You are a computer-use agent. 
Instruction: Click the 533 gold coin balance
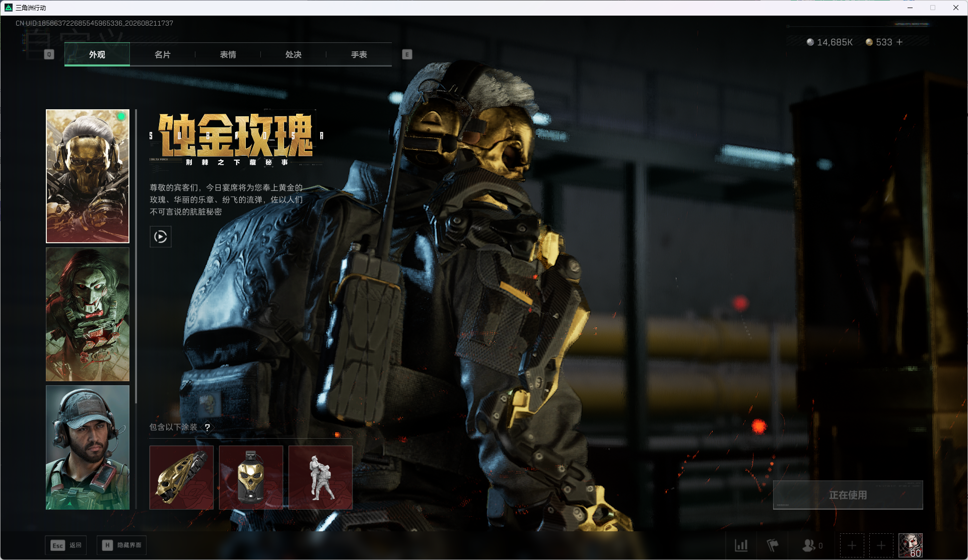(x=879, y=42)
